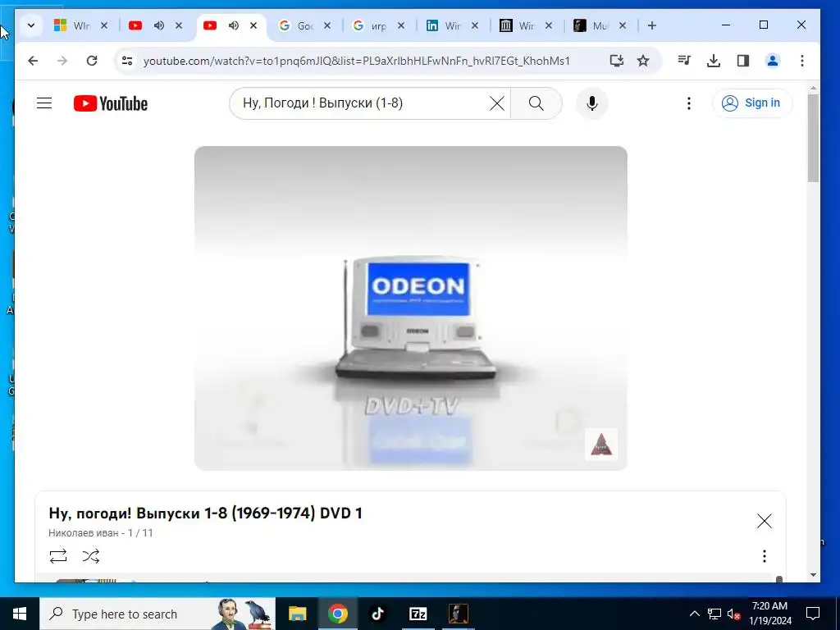The height and width of the screenshot is (630, 840).
Task: Open the clock showing 7:20 AM
Action: tap(769, 614)
